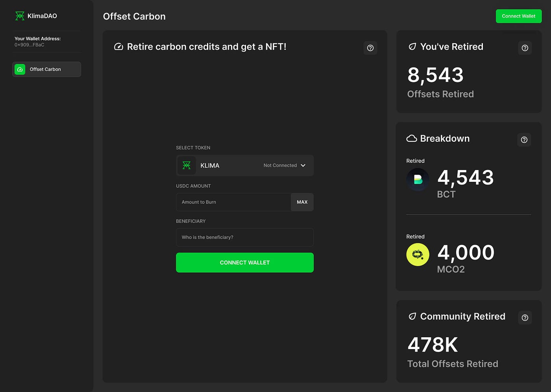Click the gauge icon beside Retire carbon credits
551x392 pixels.
[118, 47]
